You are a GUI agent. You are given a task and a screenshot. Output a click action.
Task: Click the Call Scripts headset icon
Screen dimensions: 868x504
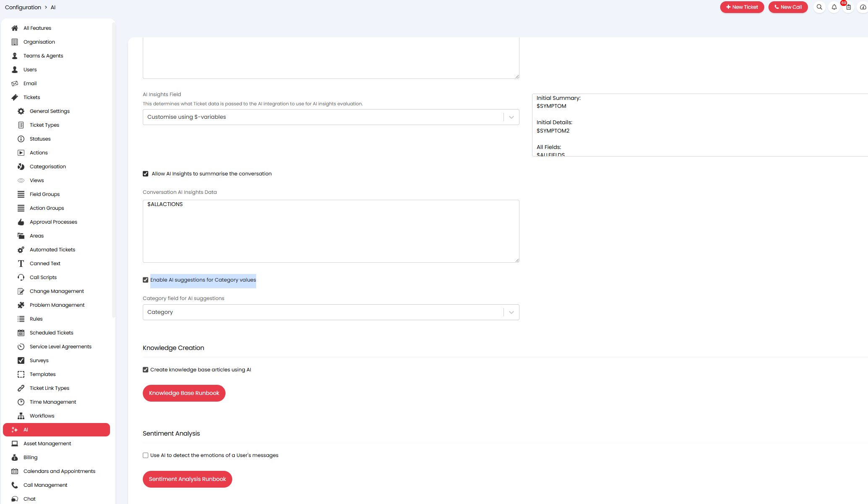[x=21, y=277]
